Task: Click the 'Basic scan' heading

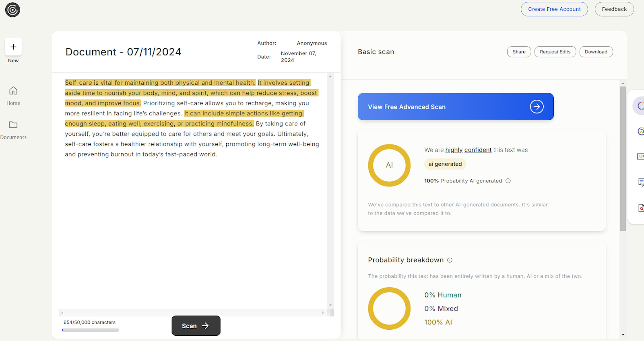Action: pyautogui.click(x=376, y=52)
